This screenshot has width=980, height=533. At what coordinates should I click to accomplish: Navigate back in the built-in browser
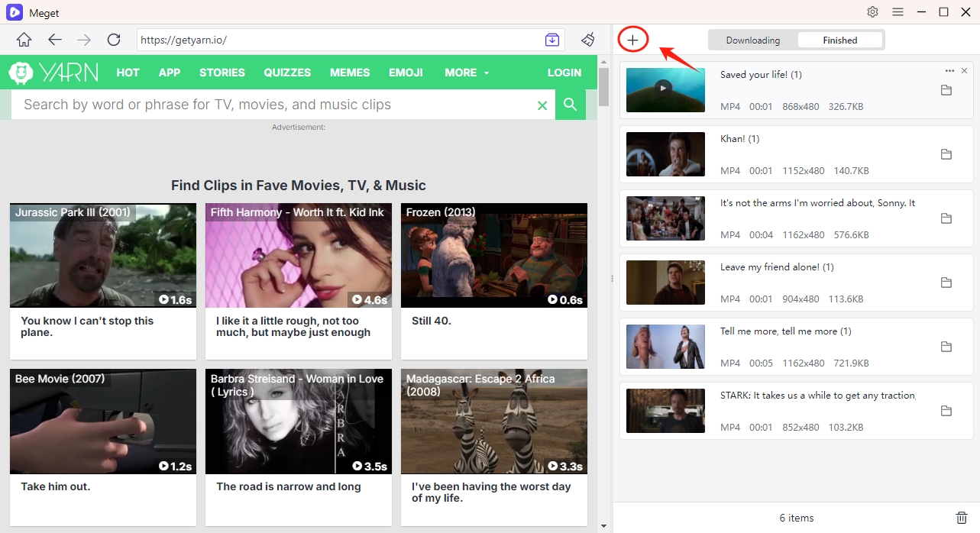tap(55, 40)
